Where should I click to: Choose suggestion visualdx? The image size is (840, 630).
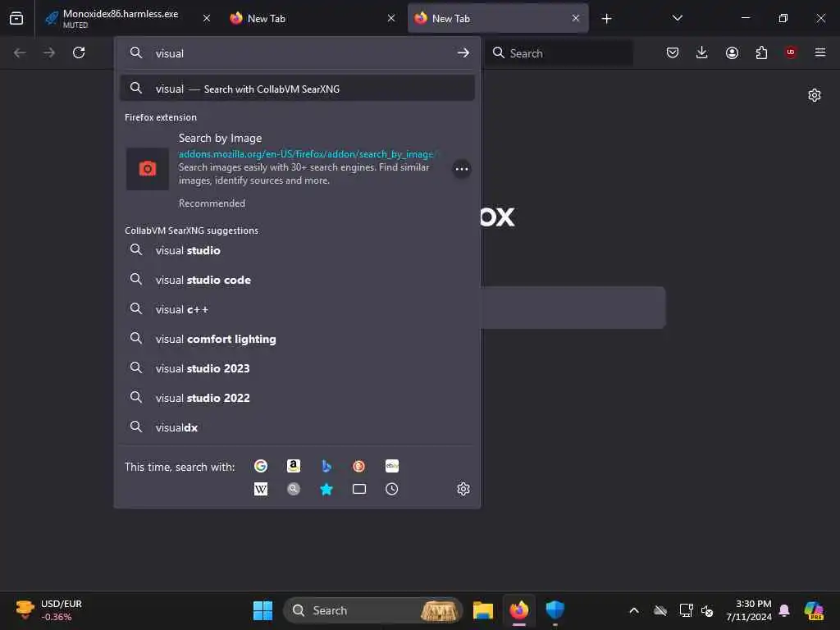(x=297, y=427)
